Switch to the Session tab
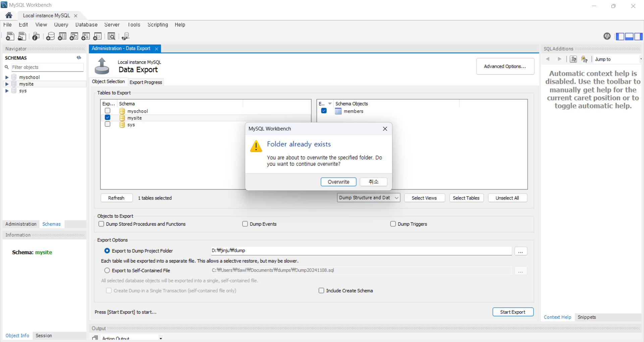 pyautogui.click(x=44, y=336)
